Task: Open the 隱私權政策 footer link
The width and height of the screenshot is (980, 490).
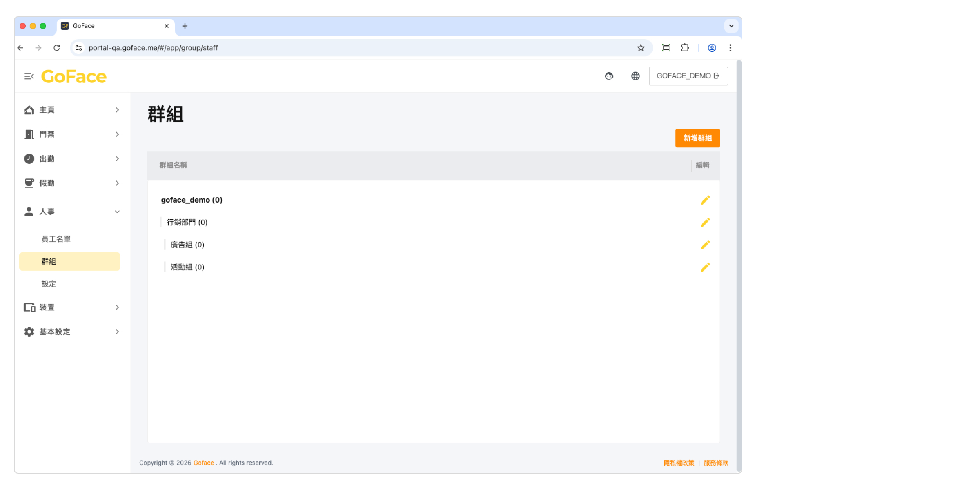Action: click(x=679, y=463)
